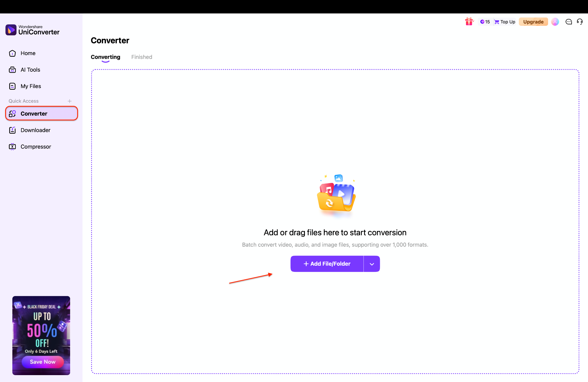Open My Files
Screen dimensions: 588x382
(31, 86)
